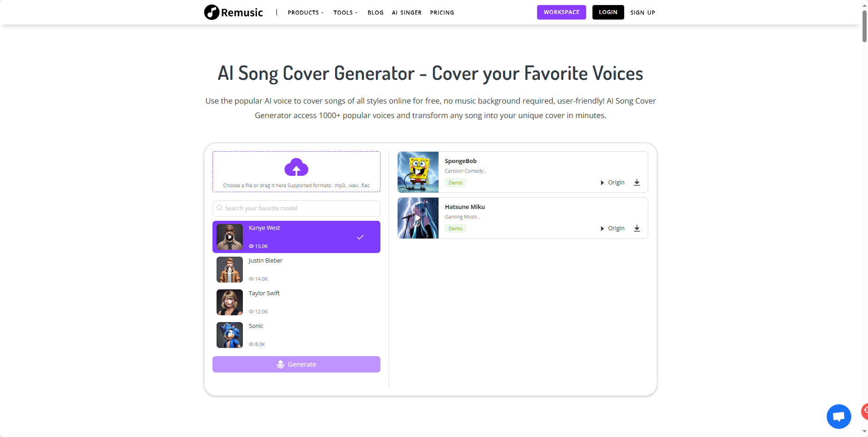The image size is (868, 437).
Task: Open the WORKSPACE
Action: pos(561,12)
